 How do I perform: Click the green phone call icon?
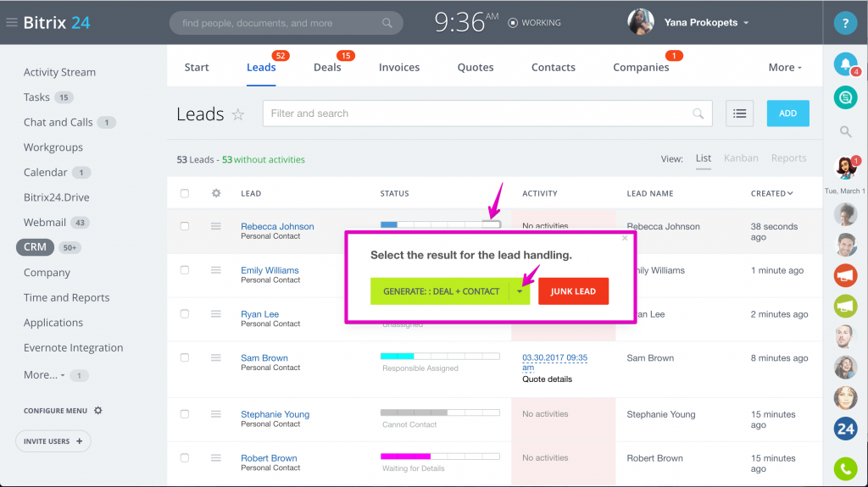pyautogui.click(x=845, y=468)
